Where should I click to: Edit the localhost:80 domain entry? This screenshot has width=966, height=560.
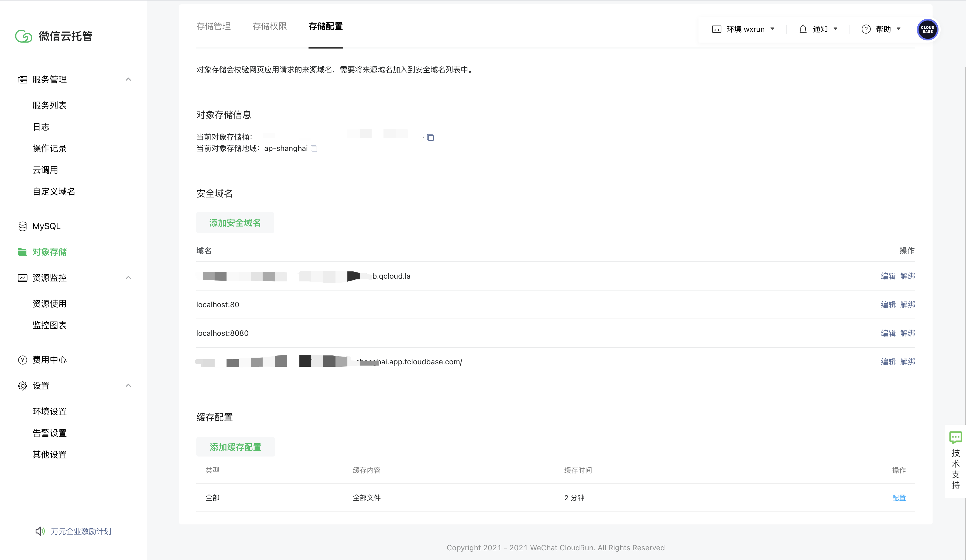(888, 305)
